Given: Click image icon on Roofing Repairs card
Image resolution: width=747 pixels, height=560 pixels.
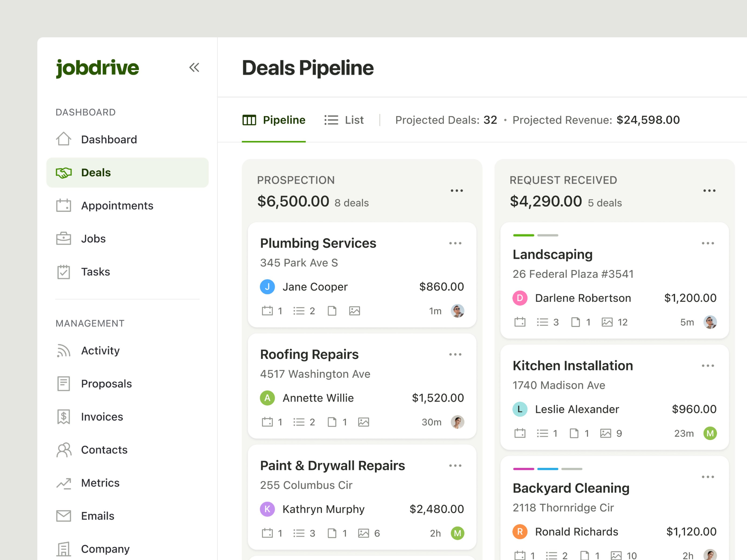Looking at the screenshot, I should coord(363,422).
